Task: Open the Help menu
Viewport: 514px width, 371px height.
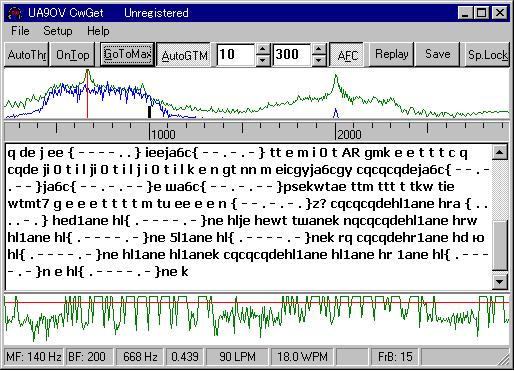Action: coord(98,31)
